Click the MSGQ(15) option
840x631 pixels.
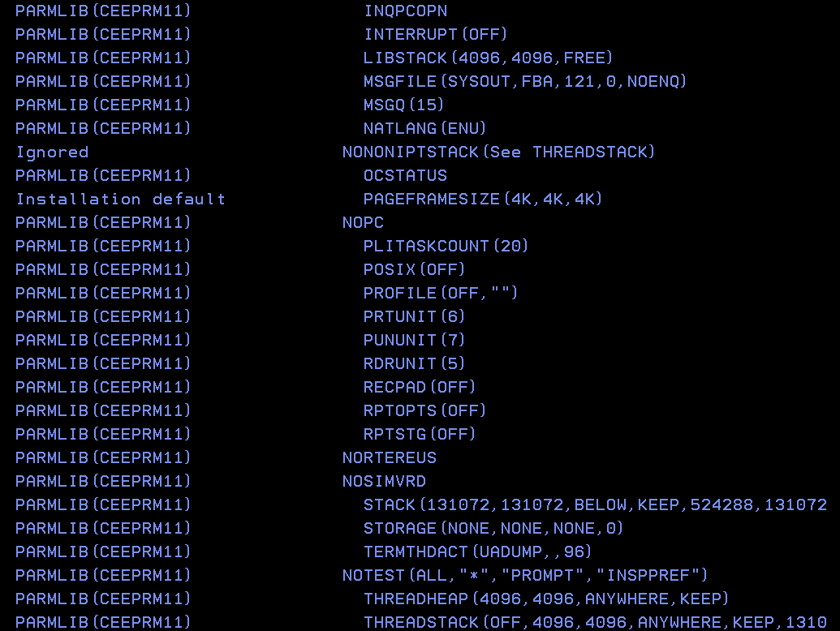coord(403,105)
